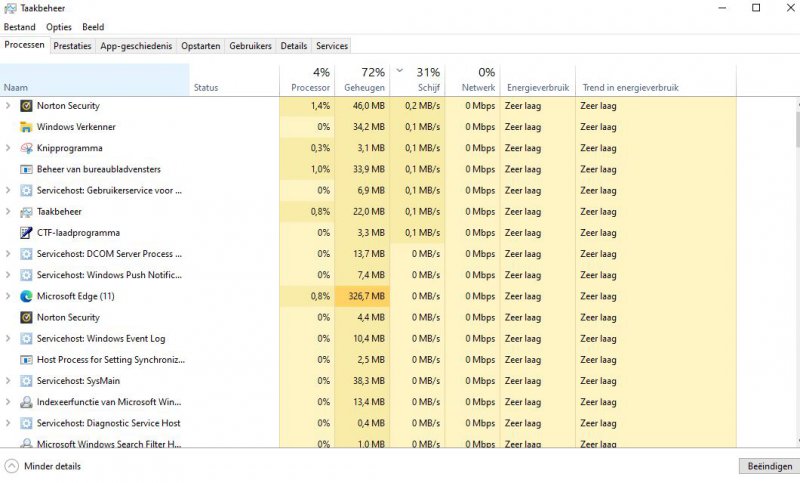Click the Norton Security icon in first row
Viewport: 800px width, 483px height.
(x=26, y=106)
